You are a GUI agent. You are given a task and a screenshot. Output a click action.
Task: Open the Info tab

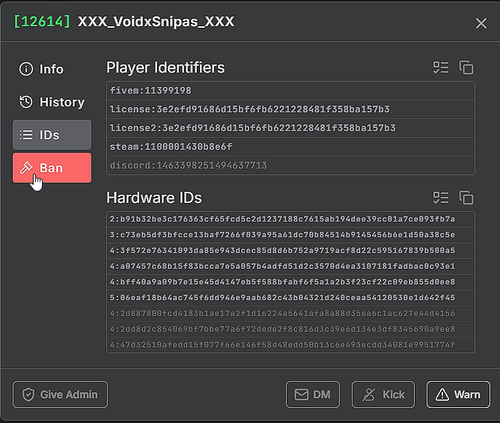[52, 69]
